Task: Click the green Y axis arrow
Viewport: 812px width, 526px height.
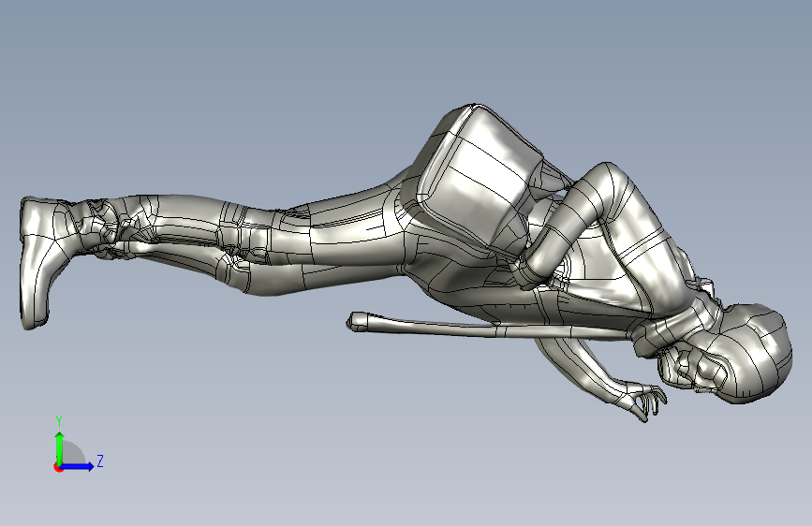Action: [60, 448]
